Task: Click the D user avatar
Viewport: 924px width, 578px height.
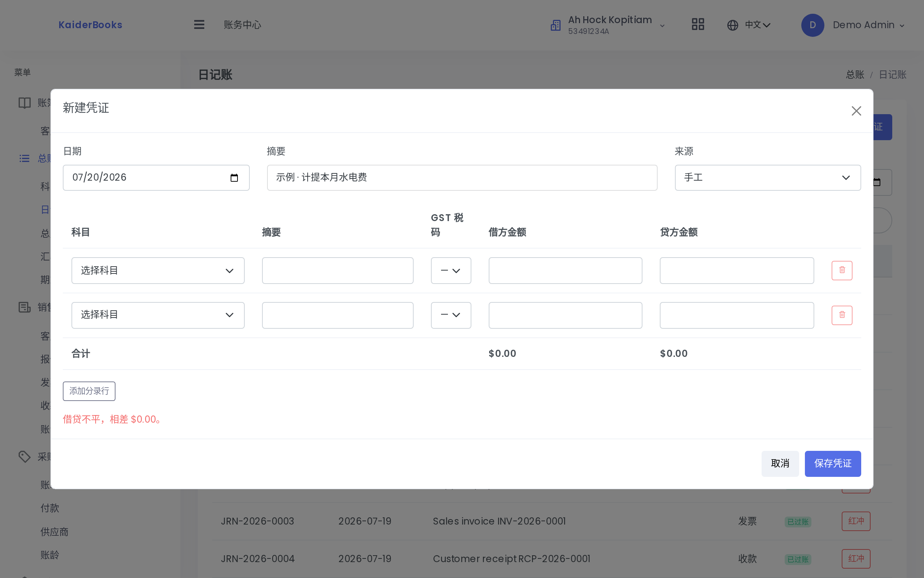Action: 812,25
